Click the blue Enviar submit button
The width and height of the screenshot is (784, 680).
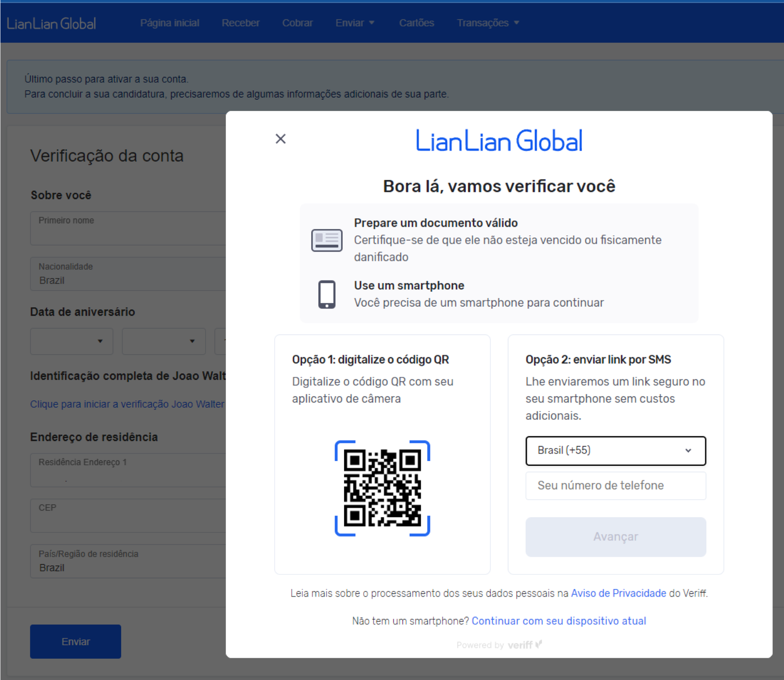(x=75, y=642)
